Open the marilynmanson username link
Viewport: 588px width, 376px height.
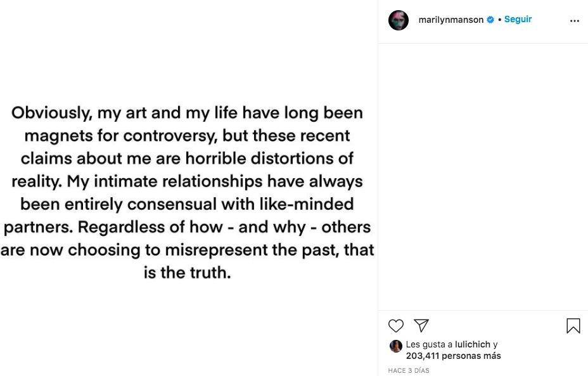point(451,20)
